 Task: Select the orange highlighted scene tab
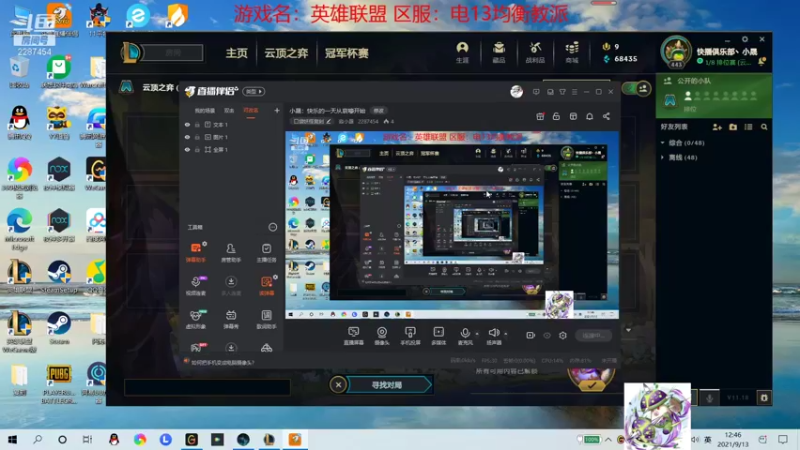[251, 111]
